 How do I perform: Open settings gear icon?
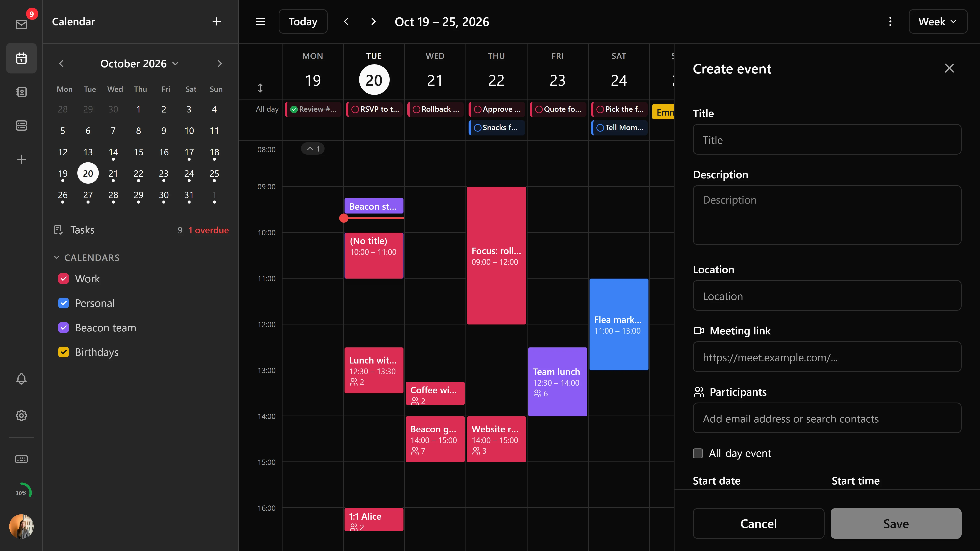[21, 415]
